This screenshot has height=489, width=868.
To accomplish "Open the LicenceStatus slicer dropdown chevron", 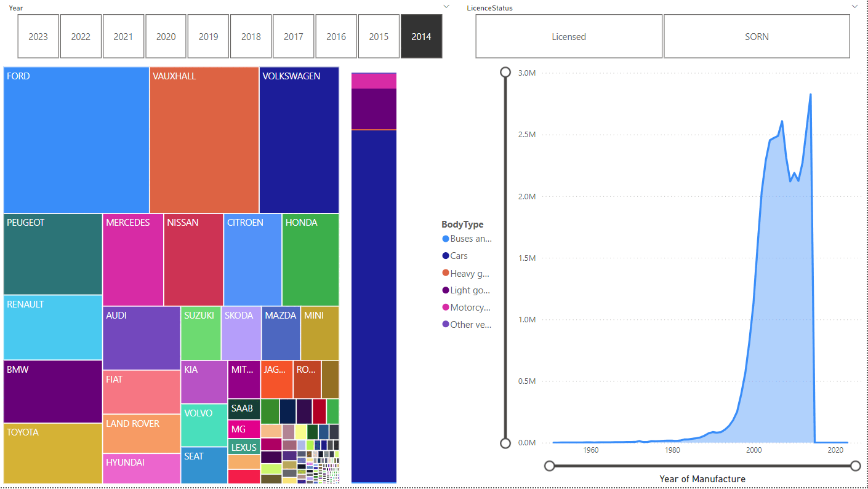I will click(854, 6).
